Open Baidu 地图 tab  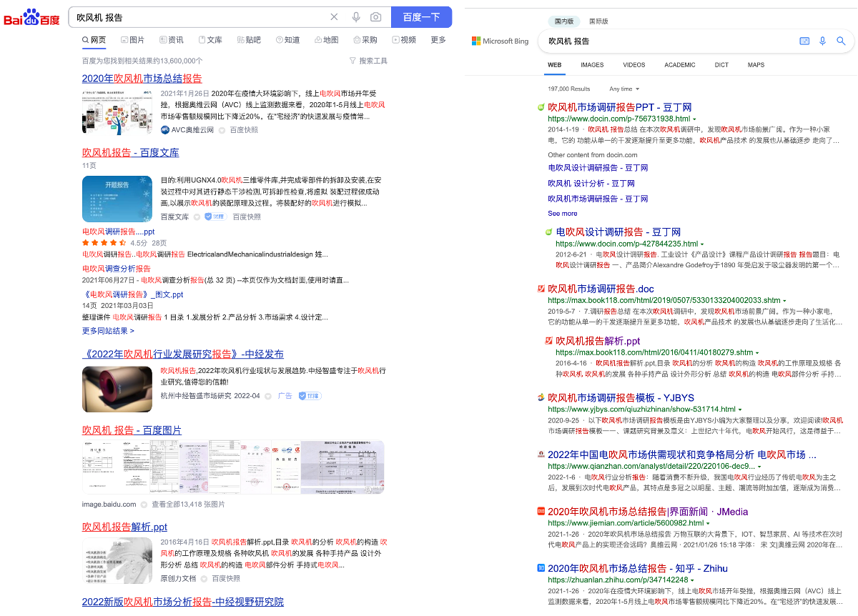326,40
